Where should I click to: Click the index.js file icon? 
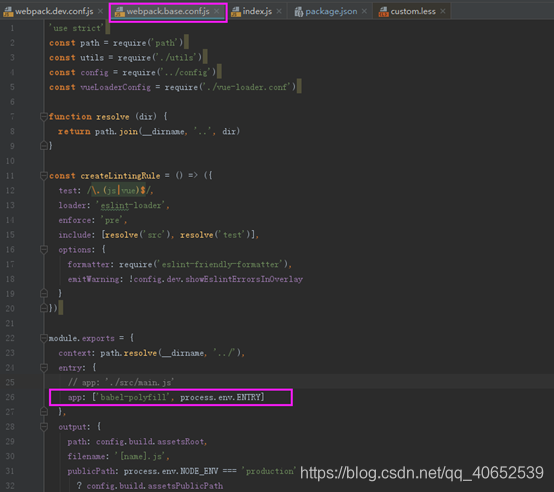[236, 12]
